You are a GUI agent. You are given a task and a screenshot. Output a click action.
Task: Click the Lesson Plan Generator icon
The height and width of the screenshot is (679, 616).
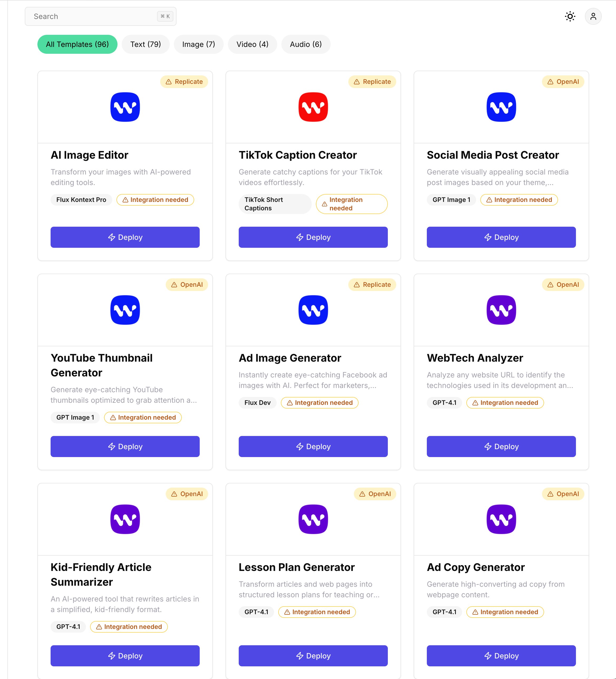(x=313, y=519)
